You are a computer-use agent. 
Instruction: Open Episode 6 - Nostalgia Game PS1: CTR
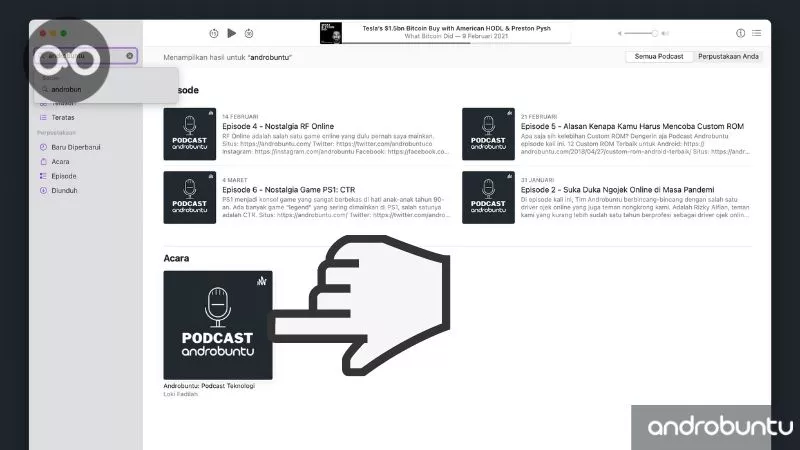[x=289, y=189]
